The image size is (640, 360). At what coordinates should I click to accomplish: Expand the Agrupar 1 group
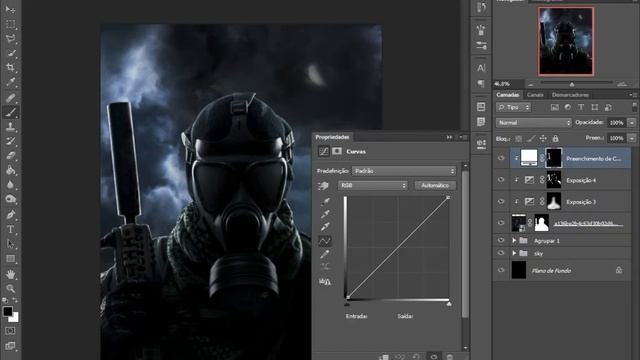(x=514, y=240)
